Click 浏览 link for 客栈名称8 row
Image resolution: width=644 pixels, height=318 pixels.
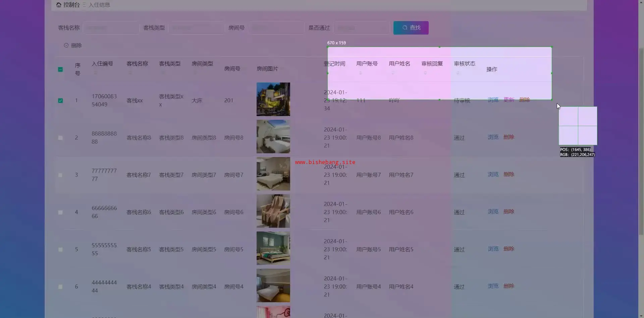click(x=493, y=137)
